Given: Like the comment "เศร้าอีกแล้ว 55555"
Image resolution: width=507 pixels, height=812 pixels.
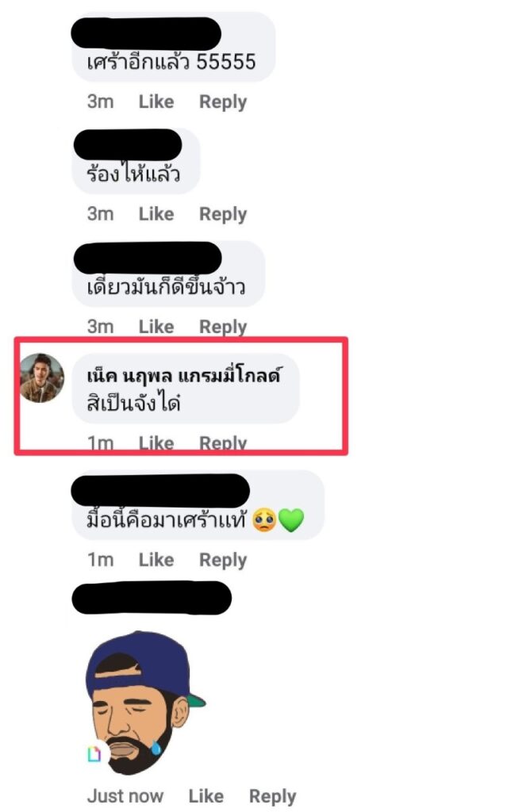Looking at the screenshot, I should click(x=156, y=101).
